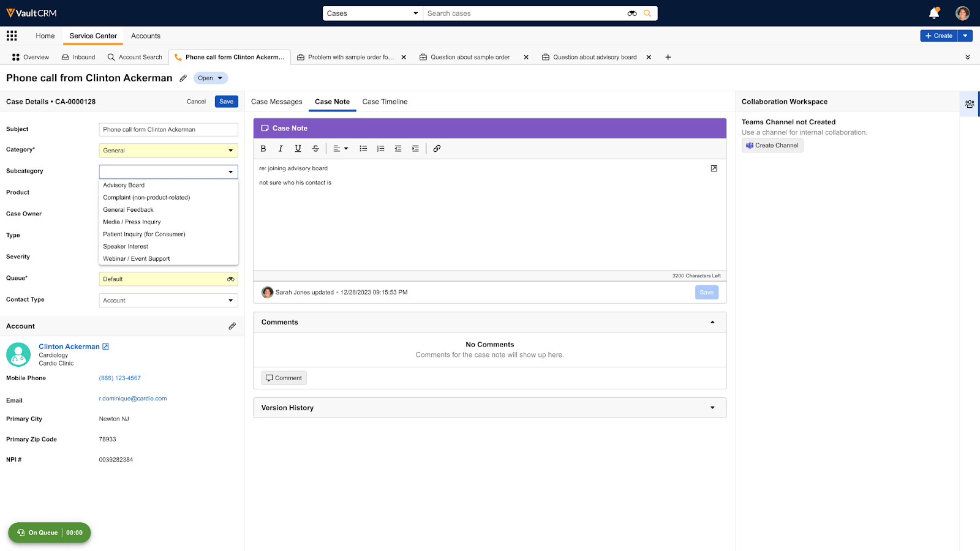The height and width of the screenshot is (551, 980).
Task: Open the app launcher grid icon
Action: coord(12,36)
